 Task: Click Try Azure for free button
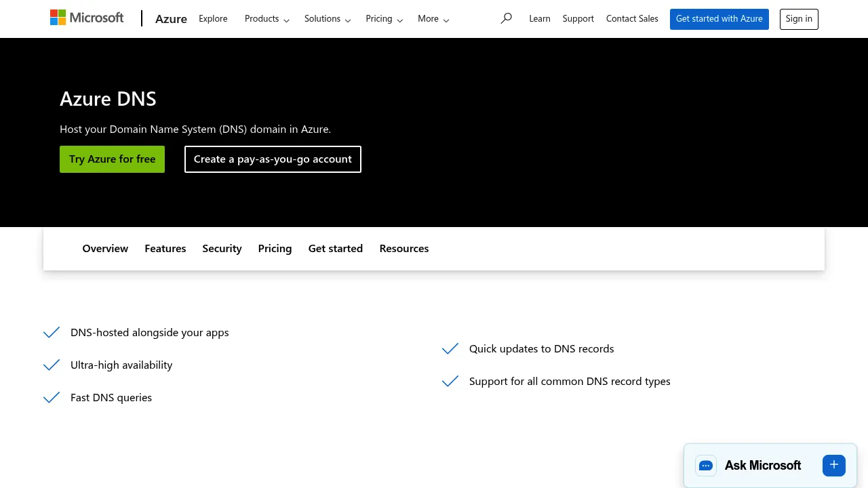[112, 159]
